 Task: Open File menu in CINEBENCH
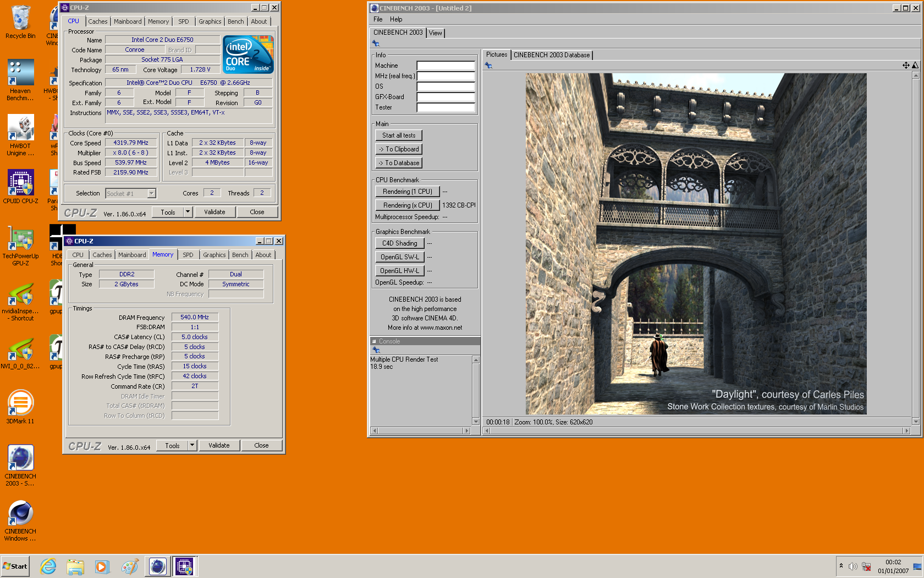pyautogui.click(x=378, y=19)
